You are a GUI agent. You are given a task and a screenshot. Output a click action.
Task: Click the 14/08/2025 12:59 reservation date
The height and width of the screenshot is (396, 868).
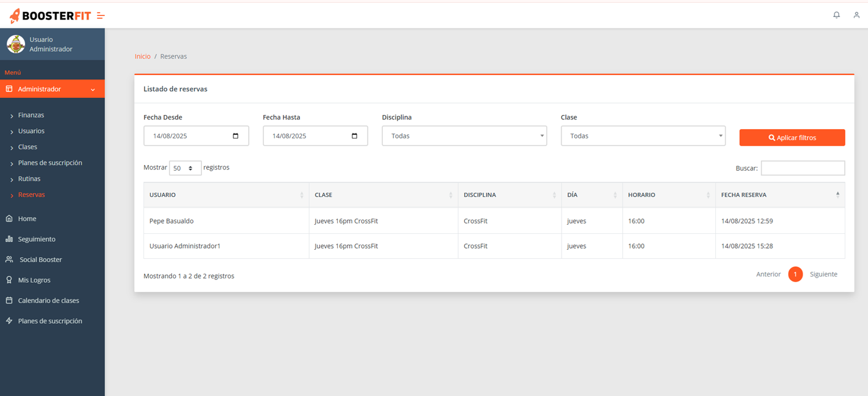[x=747, y=221]
